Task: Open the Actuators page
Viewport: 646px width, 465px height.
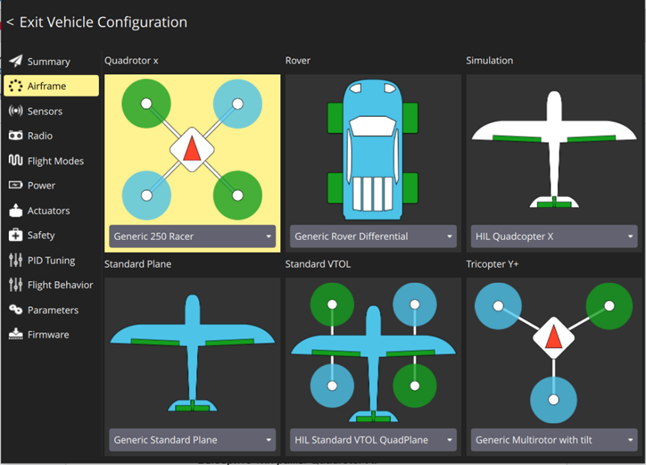Action: (x=51, y=210)
